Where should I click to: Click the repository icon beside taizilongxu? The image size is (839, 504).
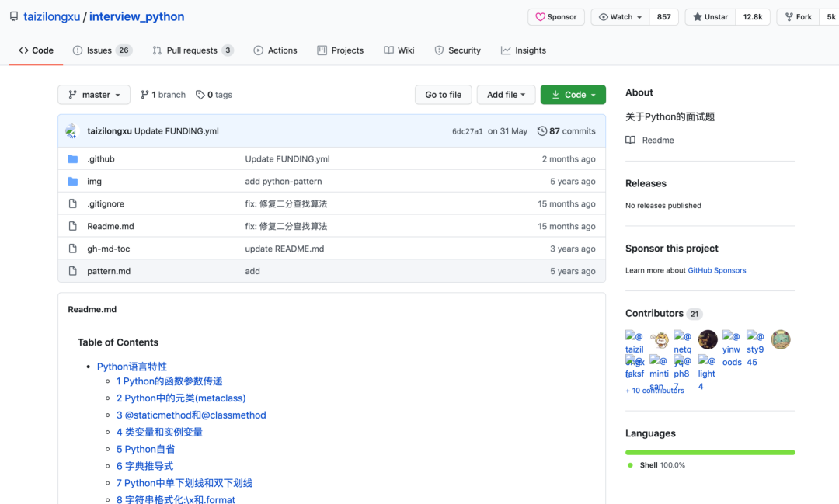tap(14, 16)
